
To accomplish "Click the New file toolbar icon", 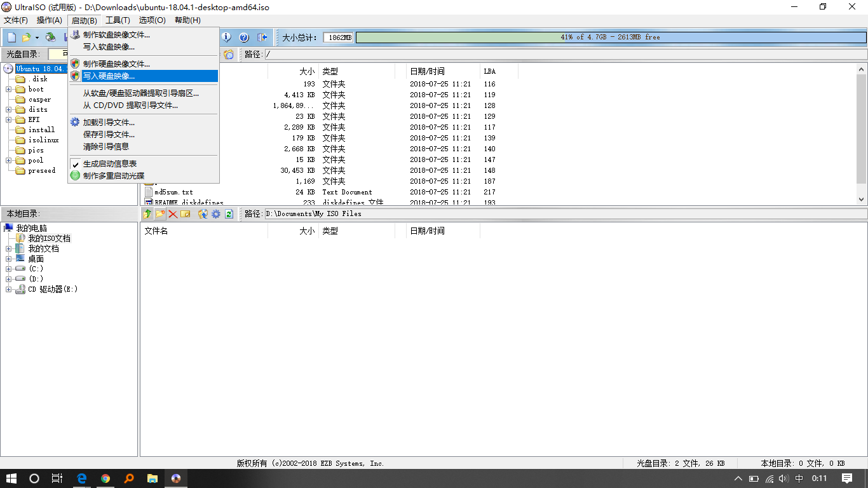I will coord(11,37).
